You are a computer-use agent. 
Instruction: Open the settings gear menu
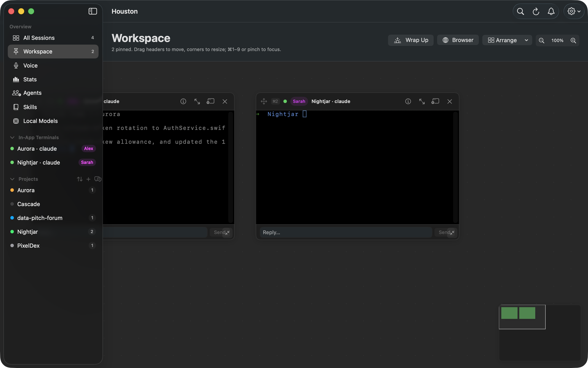pyautogui.click(x=574, y=11)
